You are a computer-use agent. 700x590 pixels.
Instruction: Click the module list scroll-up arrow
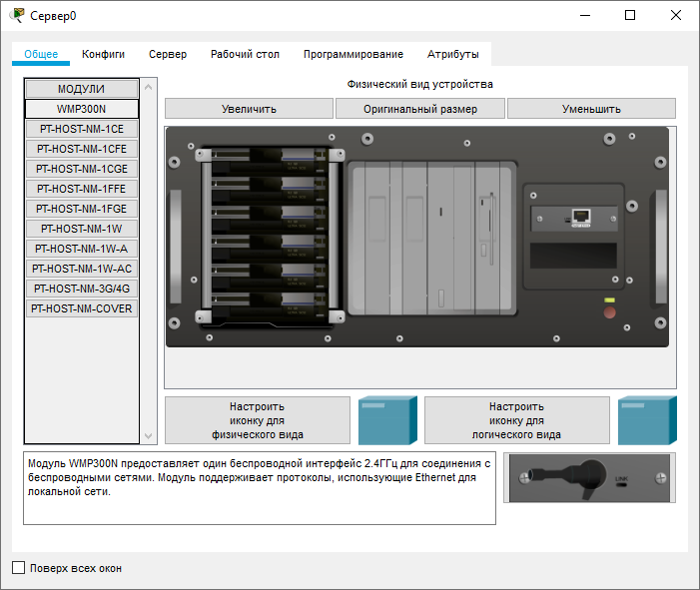point(149,87)
